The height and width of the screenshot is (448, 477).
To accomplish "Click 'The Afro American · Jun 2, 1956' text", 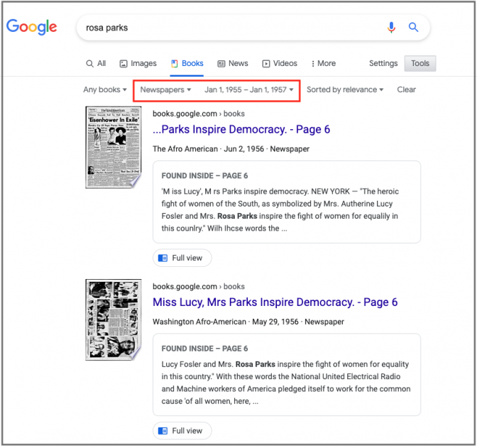I will 209,149.
